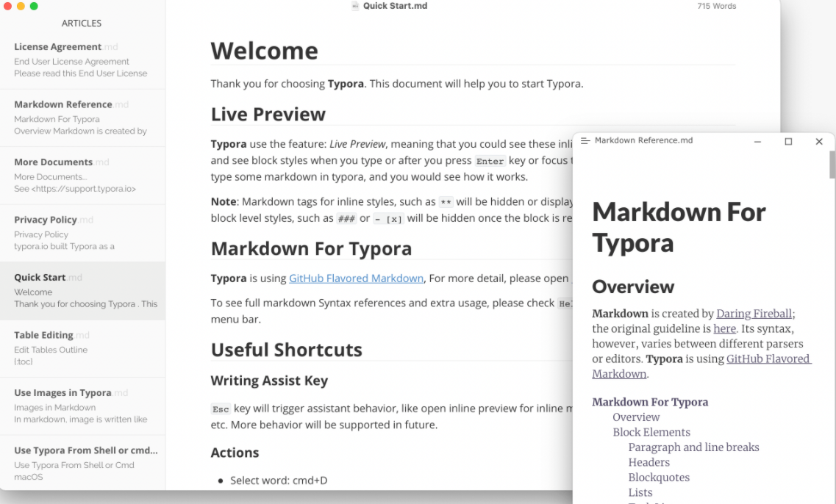This screenshot has width=836, height=504.
Task: Select Quick Start article in sidebar
Action: point(82,291)
